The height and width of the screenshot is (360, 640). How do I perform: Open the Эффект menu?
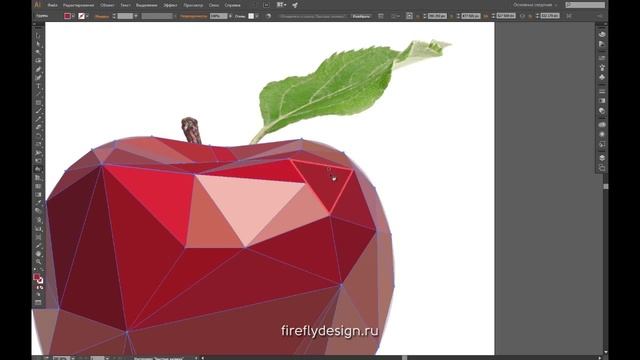click(170, 5)
